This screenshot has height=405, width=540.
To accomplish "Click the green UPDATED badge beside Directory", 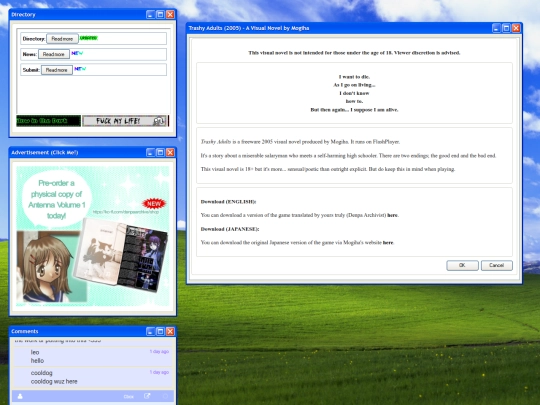I will [89, 38].
